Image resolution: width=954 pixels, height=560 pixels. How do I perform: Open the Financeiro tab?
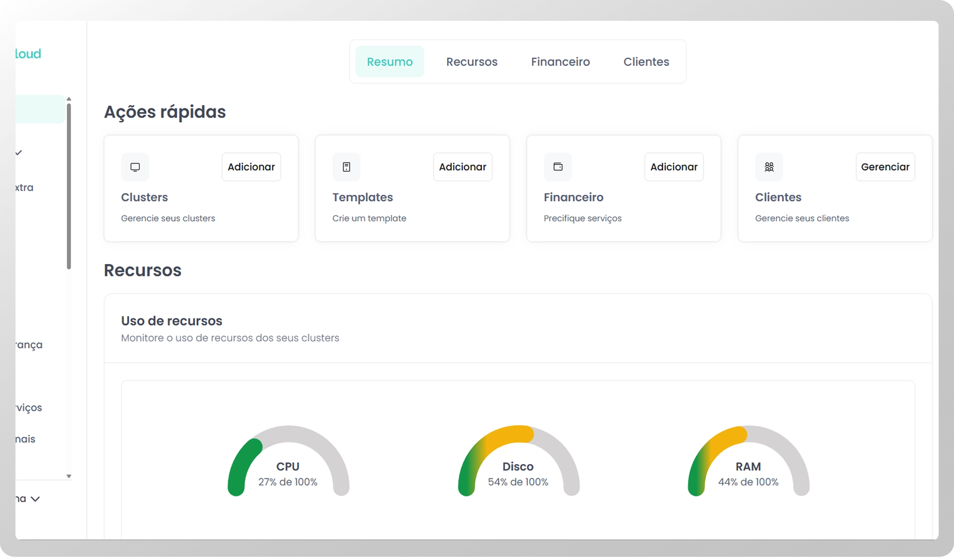[x=560, y=62]
